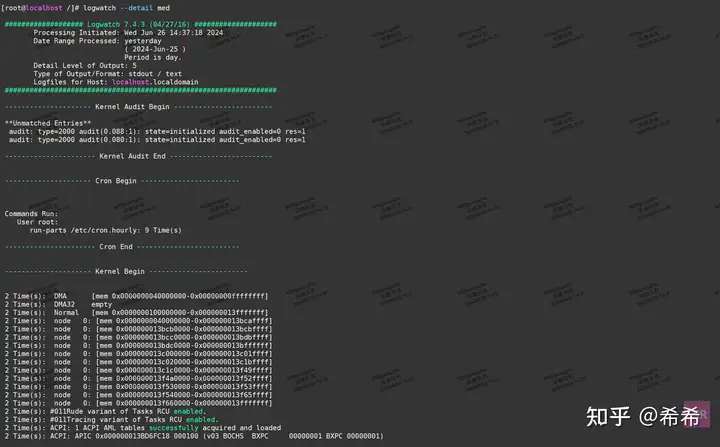Select node line ending '0x000000013bffffff]'
720x447 pixels.
138,346
